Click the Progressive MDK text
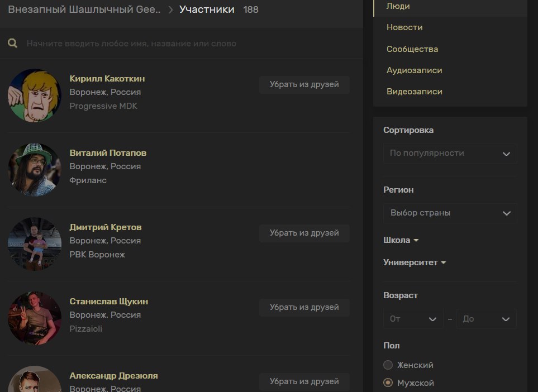 pos(103,106)
